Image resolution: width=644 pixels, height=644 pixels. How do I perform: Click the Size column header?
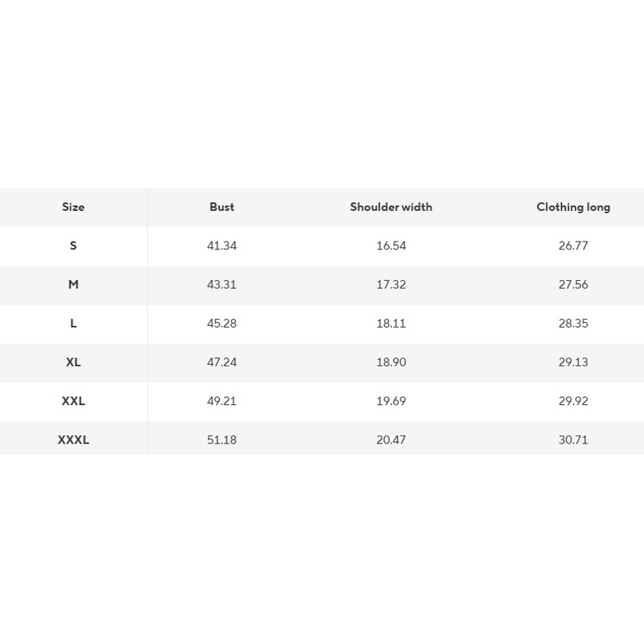pyautogui.click(x=73, y=207)
